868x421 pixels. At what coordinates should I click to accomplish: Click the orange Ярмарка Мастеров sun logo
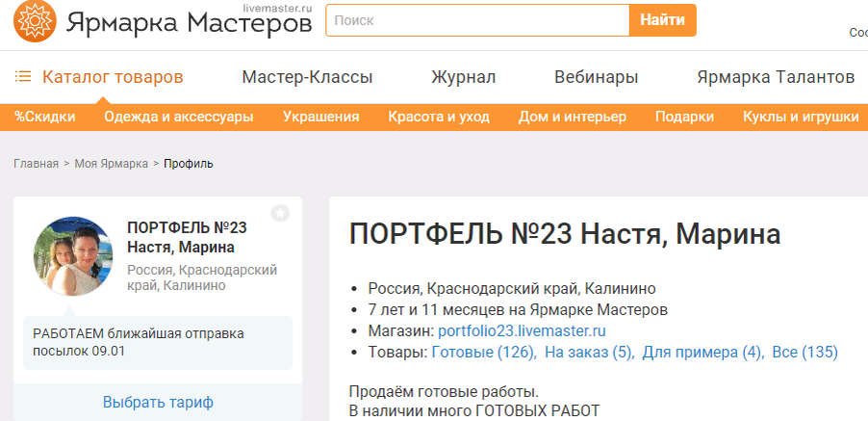click(x=35, y=21)
